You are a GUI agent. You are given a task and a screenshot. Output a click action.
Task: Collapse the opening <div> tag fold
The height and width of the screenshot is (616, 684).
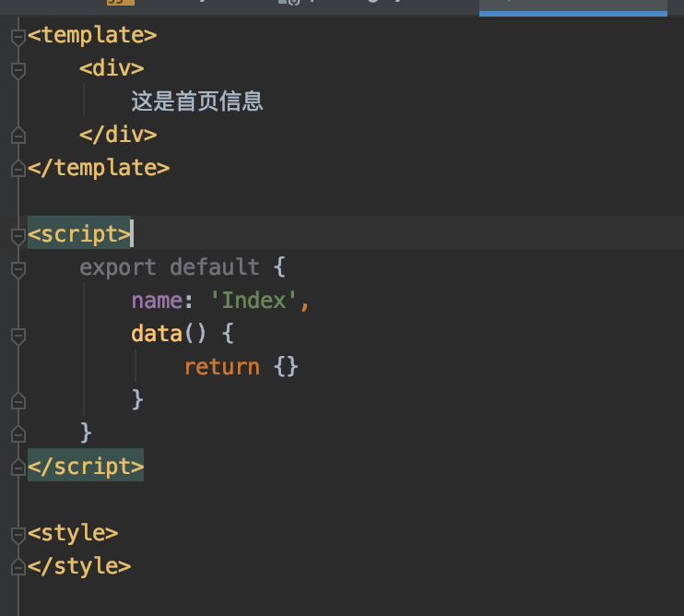(18, 70)
